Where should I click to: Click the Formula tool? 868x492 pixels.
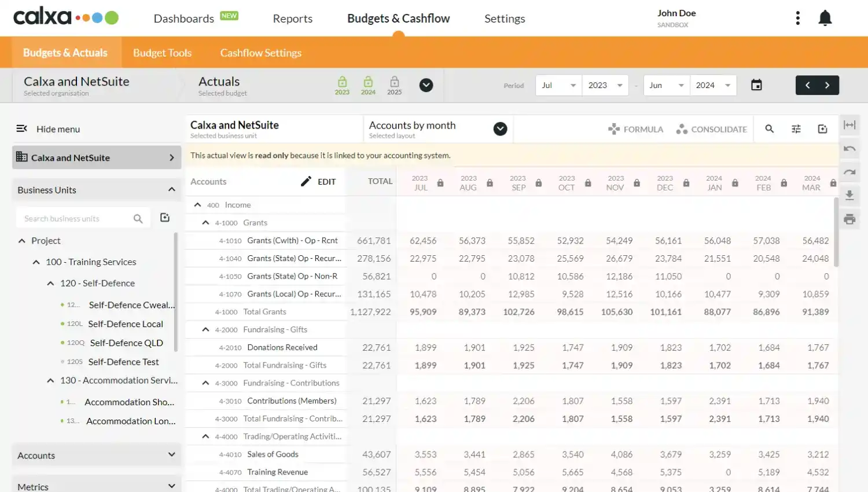point(635,129)
